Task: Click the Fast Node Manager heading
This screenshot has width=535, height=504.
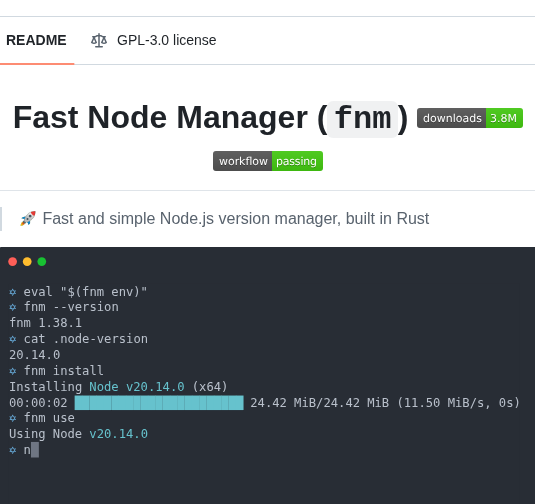Action: pos(211,118)
